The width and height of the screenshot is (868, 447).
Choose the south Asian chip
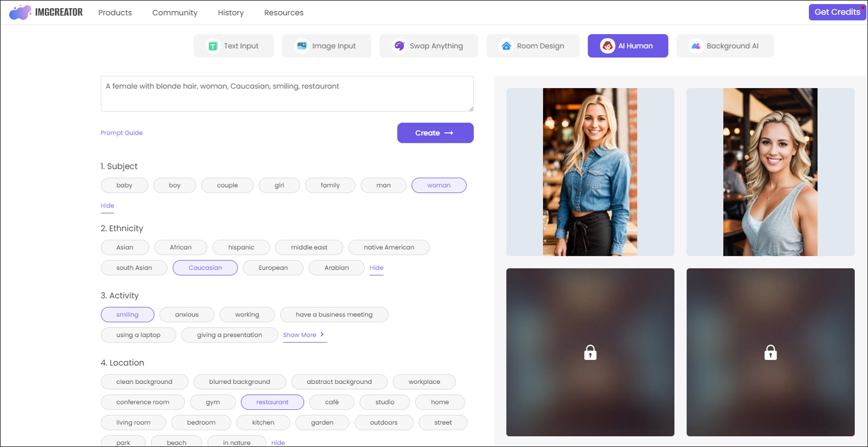tap(134, 268)
